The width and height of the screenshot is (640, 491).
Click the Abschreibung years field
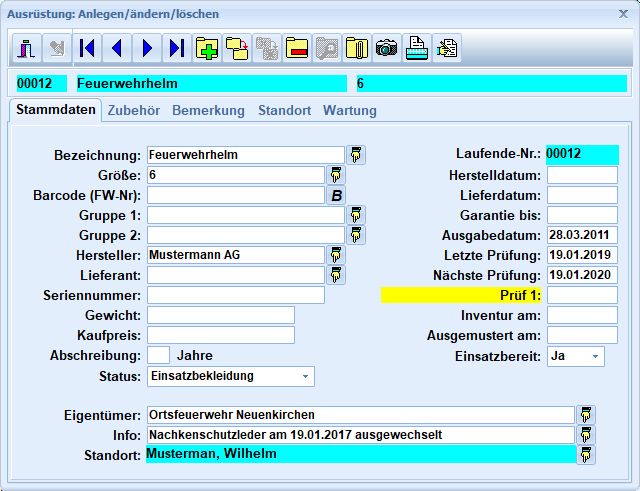158,355
